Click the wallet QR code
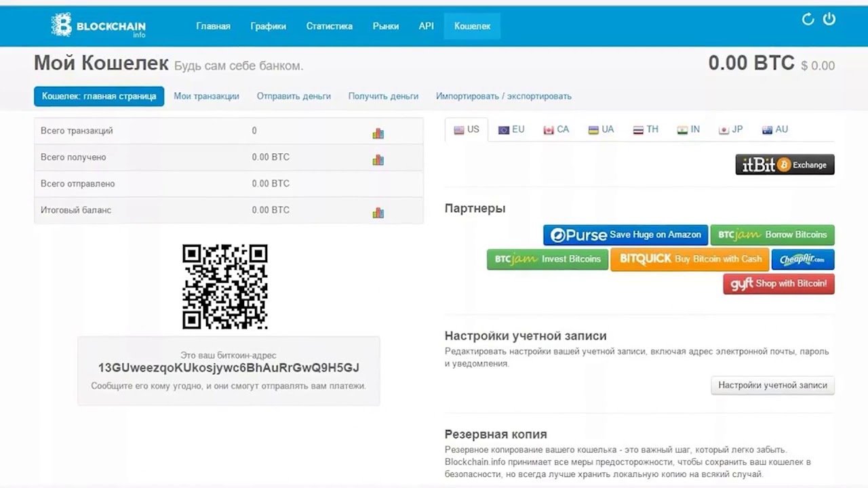The image size is (868, 488). tap(225, 287)
